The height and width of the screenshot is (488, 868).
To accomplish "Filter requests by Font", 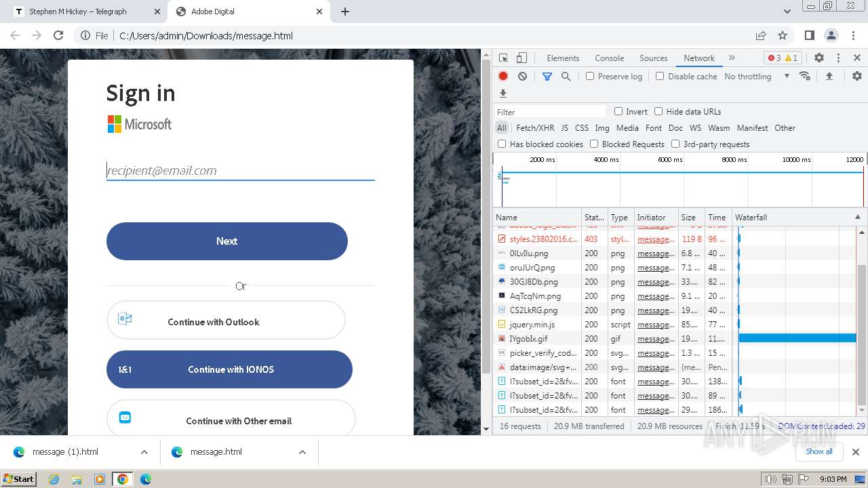I will 654,128.
